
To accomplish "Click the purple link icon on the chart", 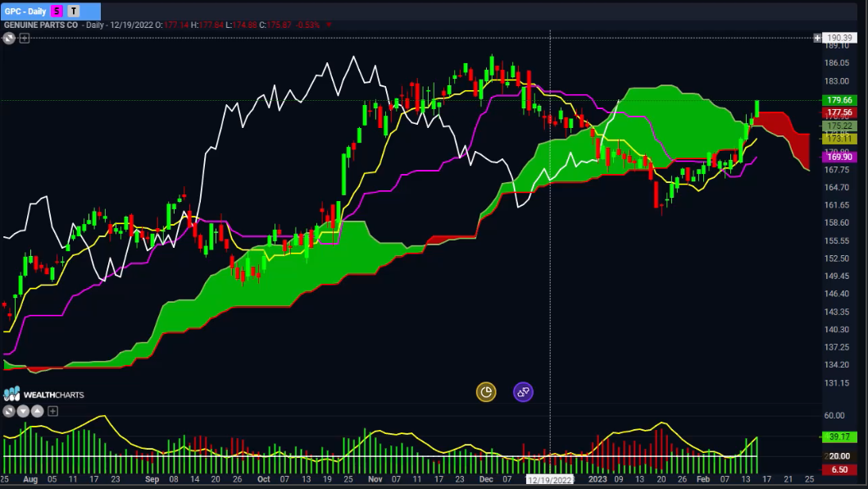I will [x=523, y=392].
